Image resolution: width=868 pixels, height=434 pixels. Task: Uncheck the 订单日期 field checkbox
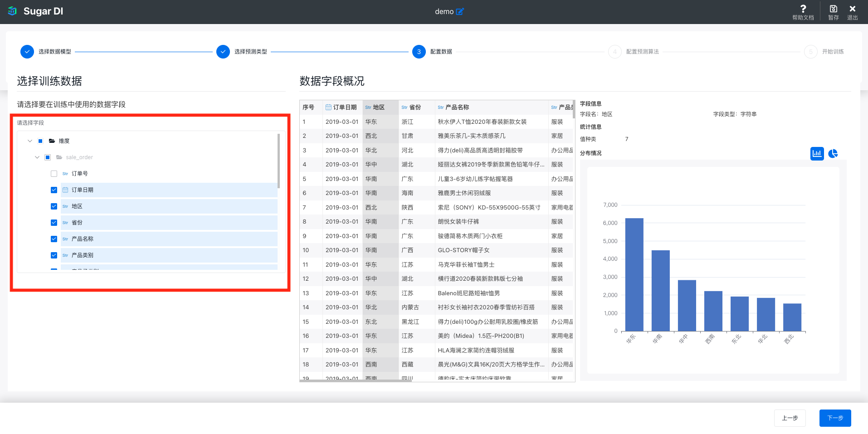coord(54,190)
